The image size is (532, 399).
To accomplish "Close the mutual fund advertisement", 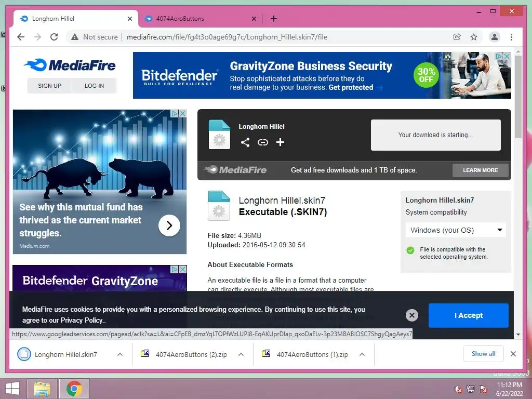I will point(182,113).
